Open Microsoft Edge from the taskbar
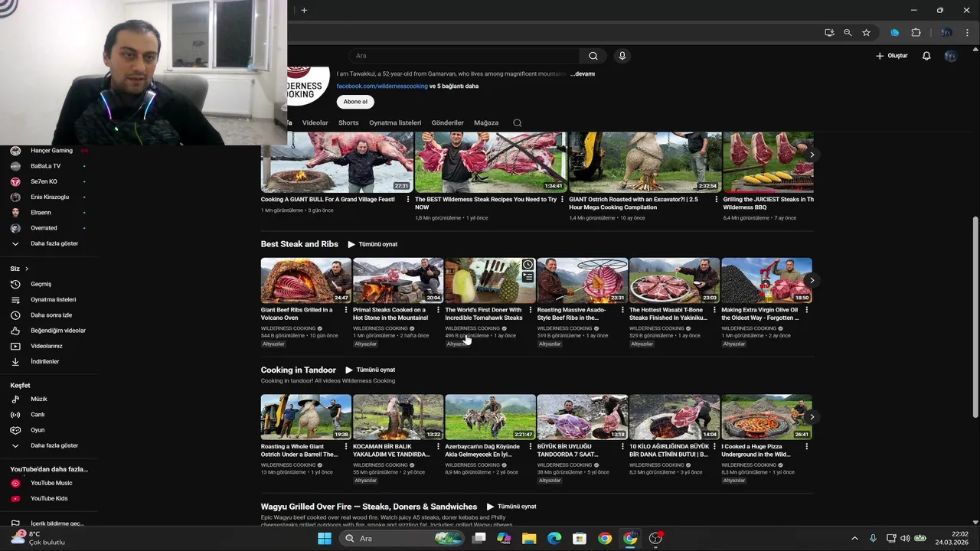980x551 pixels. pos(554,538)
